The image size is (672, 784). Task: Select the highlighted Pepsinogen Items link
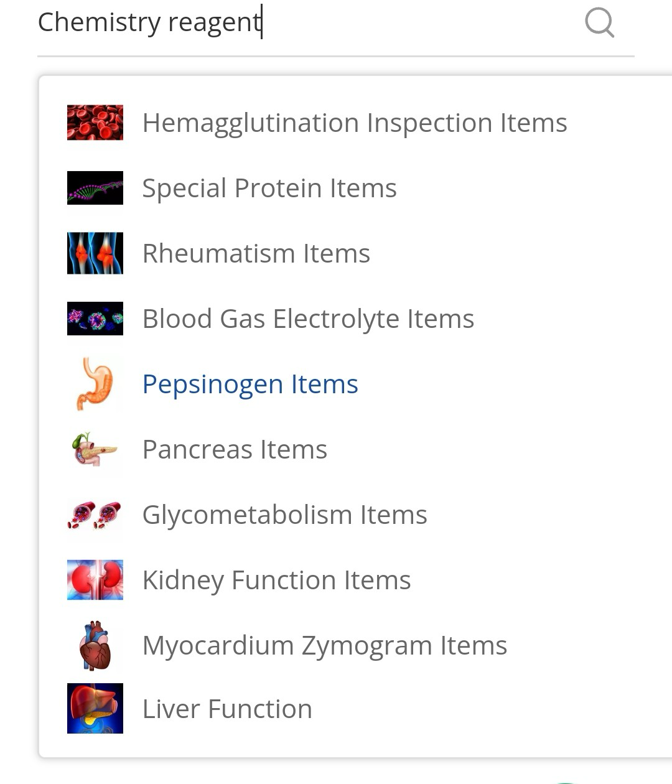point(250,384)
